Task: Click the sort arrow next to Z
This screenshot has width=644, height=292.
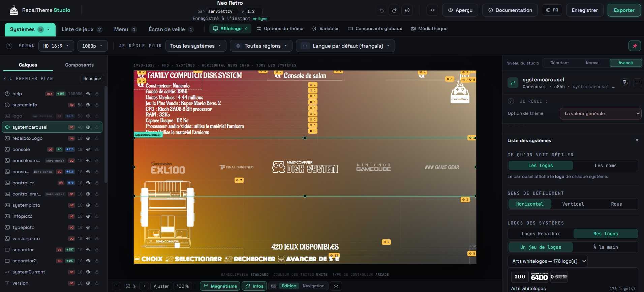Action: click(11, 79)
